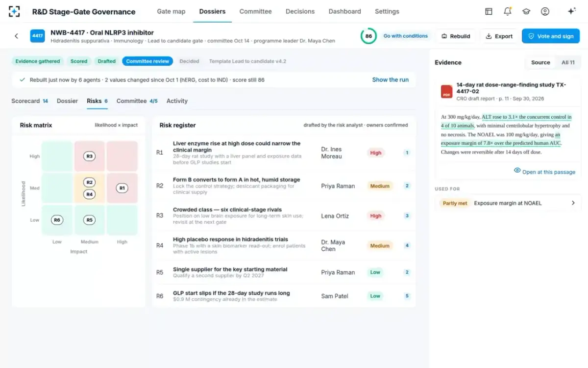Select the Evidence gathered stage chip
The image size is (588, 368).
[x=38, y=61]
